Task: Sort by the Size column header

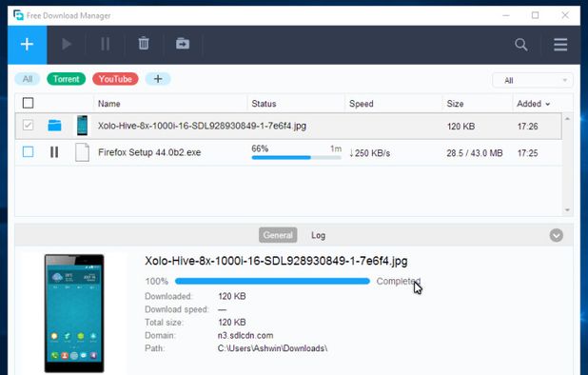Action: pos(455,104)
